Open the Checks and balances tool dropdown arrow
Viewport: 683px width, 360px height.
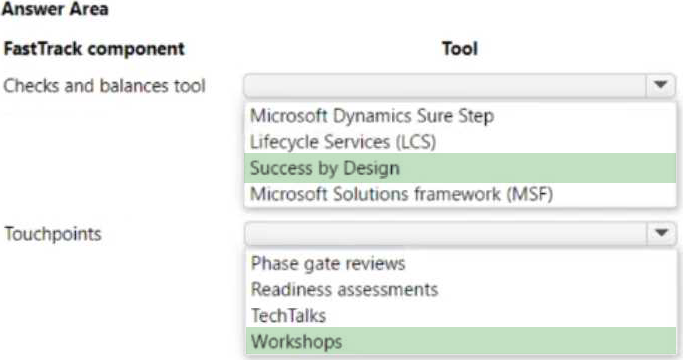click(x=660, y=85)
